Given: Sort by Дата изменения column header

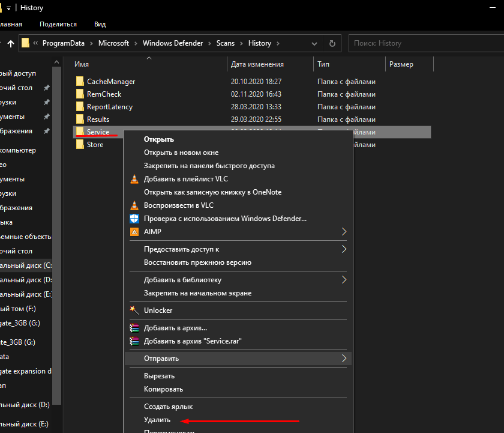Looking at the screenshot, I should point(257,64).
